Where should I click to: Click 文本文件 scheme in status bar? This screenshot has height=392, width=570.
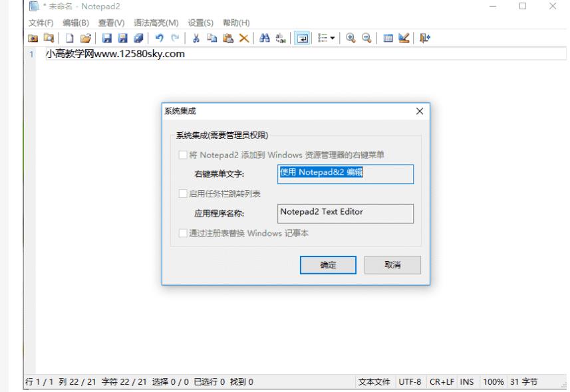click(x=374, y=382)
